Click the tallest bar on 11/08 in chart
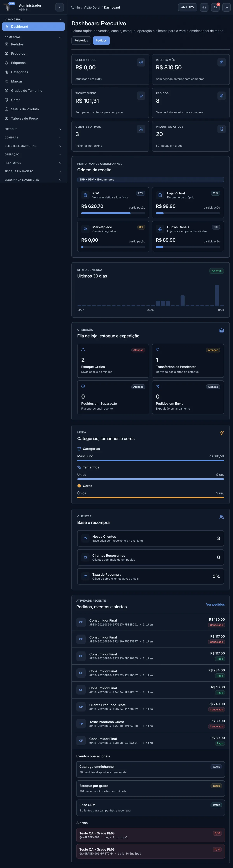Image resolution: width=233 pixels, height=868 pixels. (x=217, y=295)
